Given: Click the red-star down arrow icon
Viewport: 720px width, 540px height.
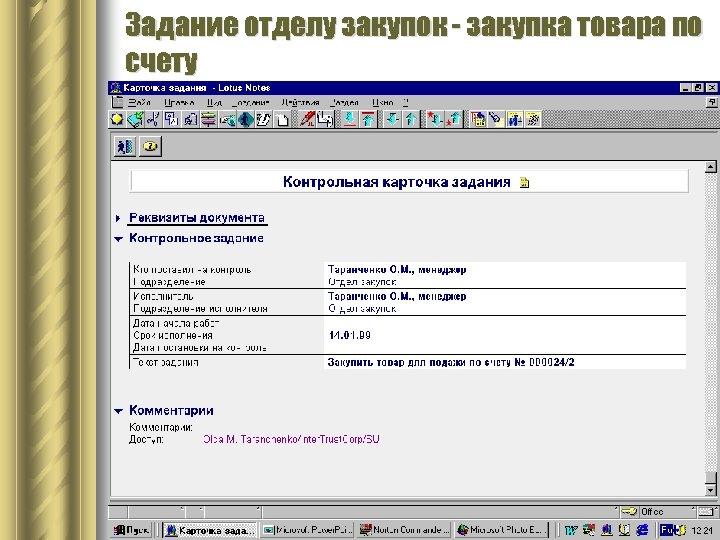Looking at the screenshot, I should (435, 119).
